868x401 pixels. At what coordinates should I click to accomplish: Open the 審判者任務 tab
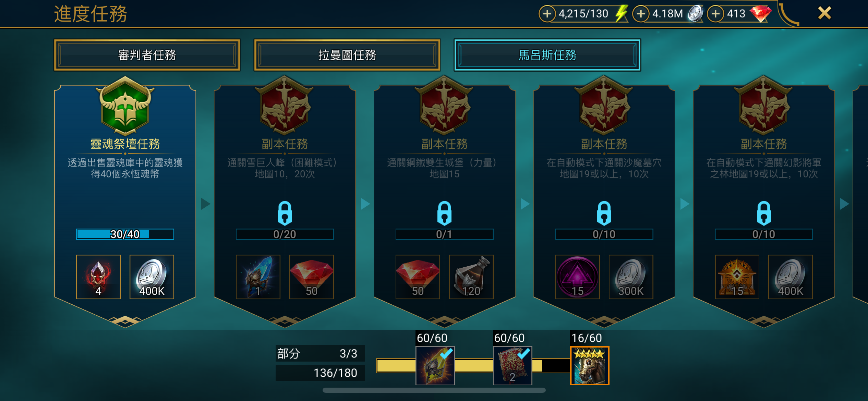(x=147, y=55)
